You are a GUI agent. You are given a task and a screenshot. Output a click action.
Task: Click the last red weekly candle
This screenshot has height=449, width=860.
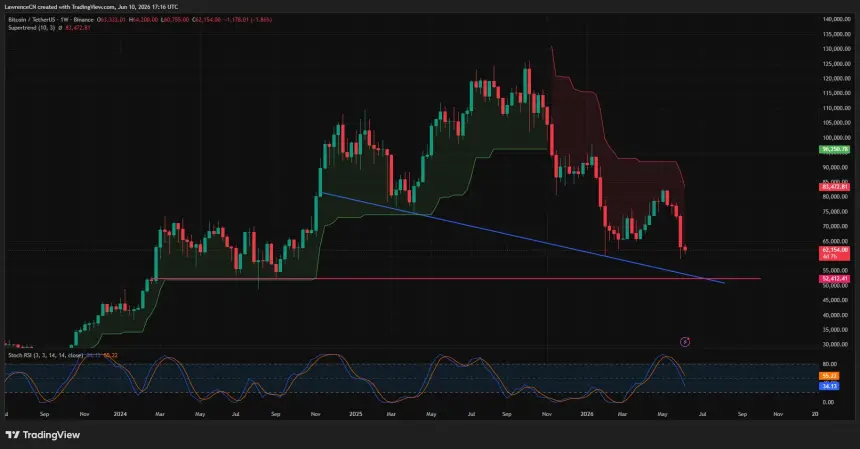click(685, 249)
